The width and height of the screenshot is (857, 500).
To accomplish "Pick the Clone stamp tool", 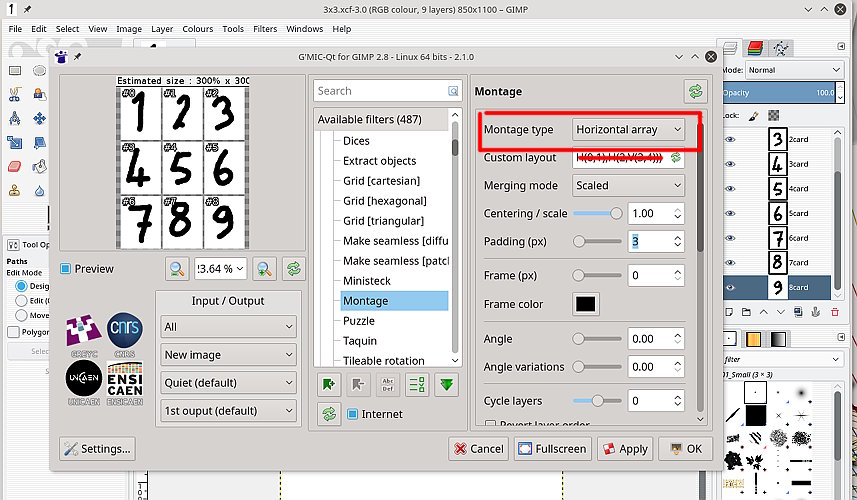I will coord(15,191).
